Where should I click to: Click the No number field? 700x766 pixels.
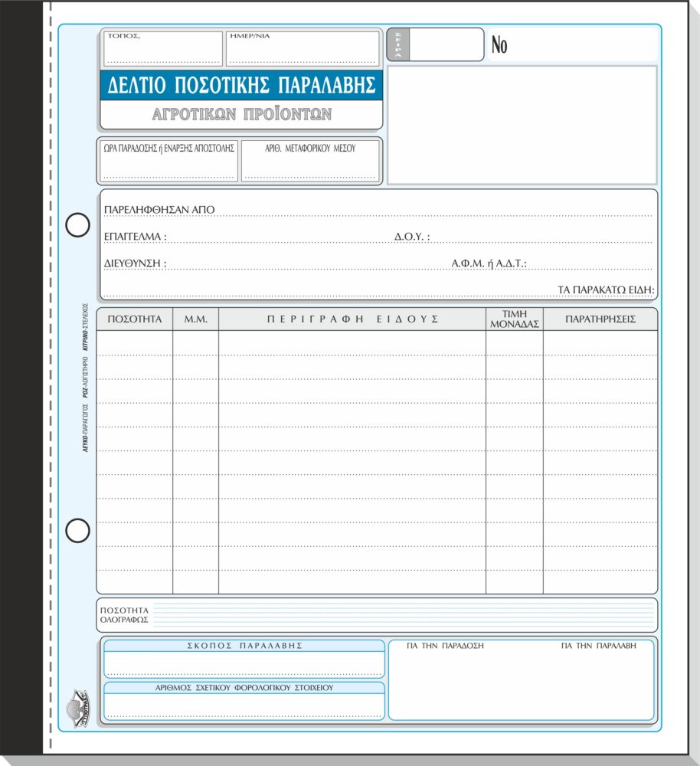pyautogui.click(x=572, y=44)
